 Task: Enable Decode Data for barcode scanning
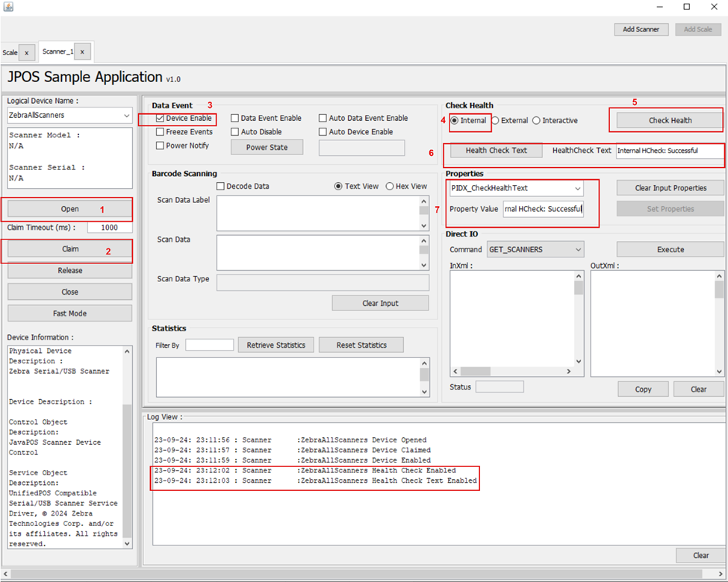coord(220,186)
